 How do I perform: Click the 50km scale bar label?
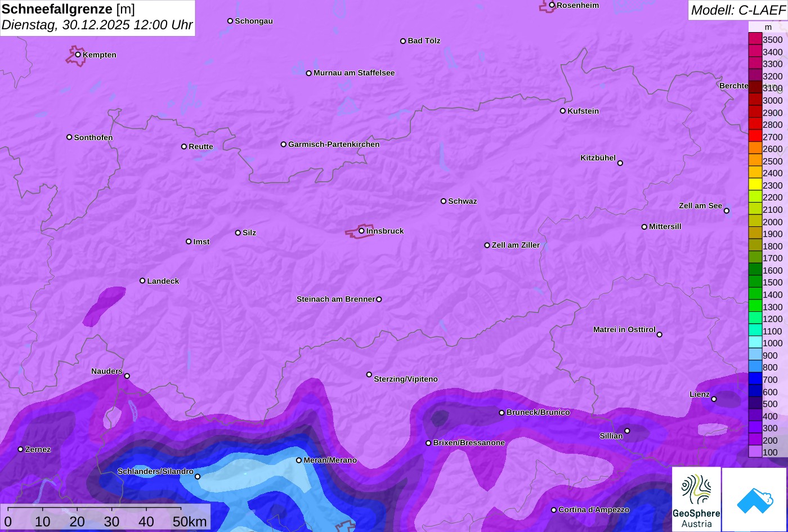pos(190,522)
